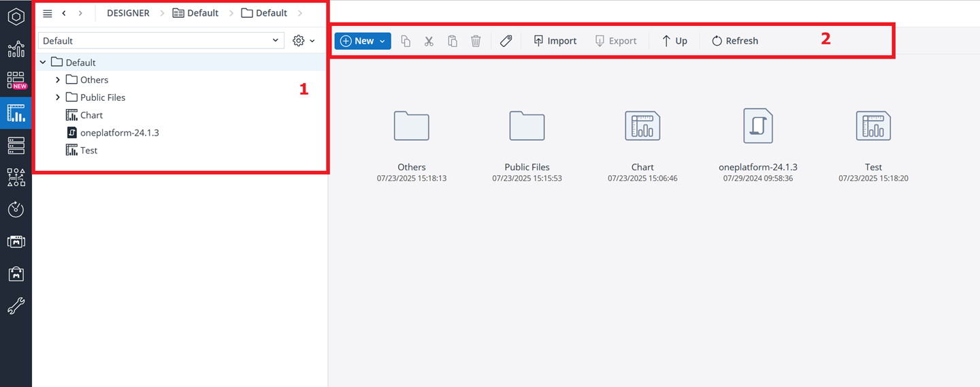Open the gauge icon in left sidebar

pos(16,209)
